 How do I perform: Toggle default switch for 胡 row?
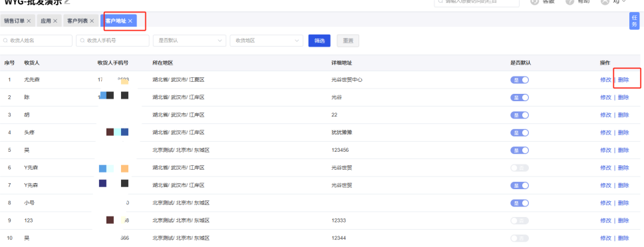click(520, 115)
